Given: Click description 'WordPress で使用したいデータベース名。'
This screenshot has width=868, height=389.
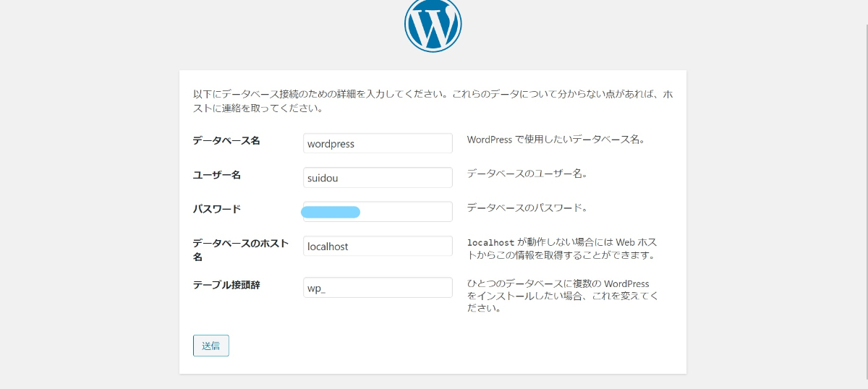Looking at the screenshot, I should 556,140.
